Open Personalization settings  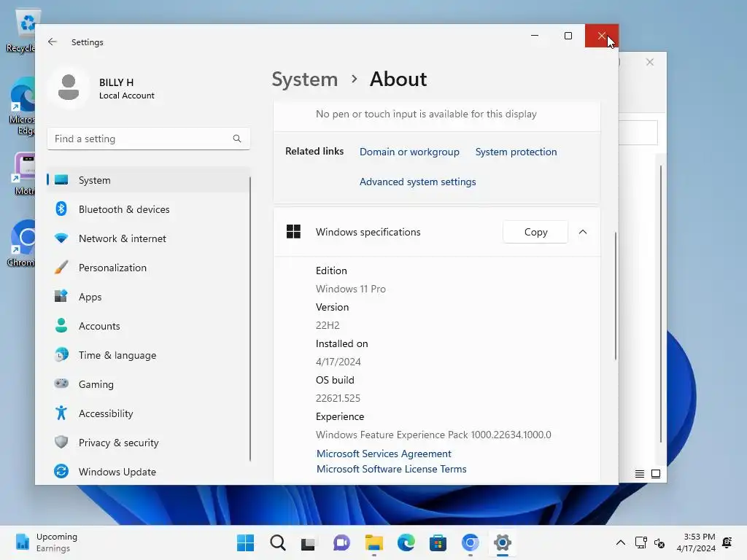[148, 268]
